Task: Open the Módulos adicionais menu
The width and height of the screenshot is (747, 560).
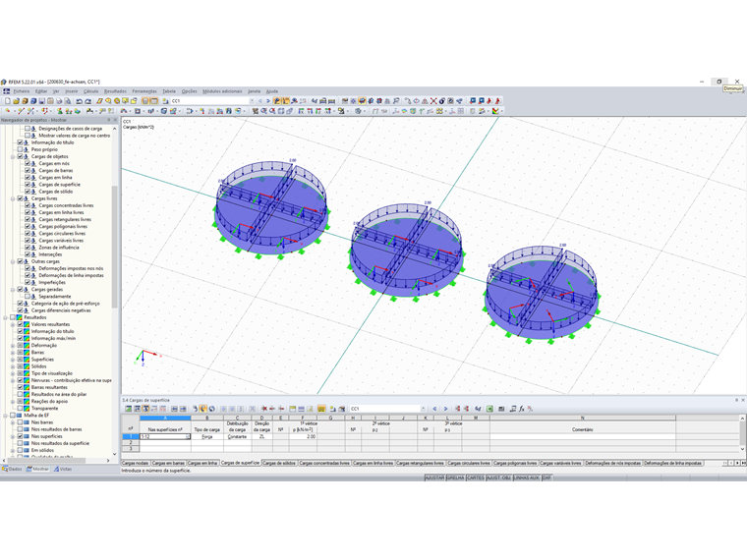Action: coord(222,91)
